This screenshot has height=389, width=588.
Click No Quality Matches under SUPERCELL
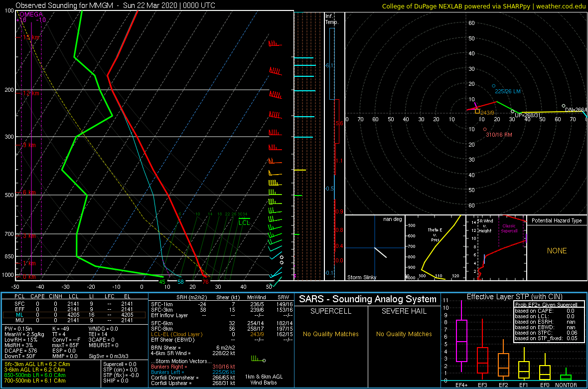[x=331, y=334]
